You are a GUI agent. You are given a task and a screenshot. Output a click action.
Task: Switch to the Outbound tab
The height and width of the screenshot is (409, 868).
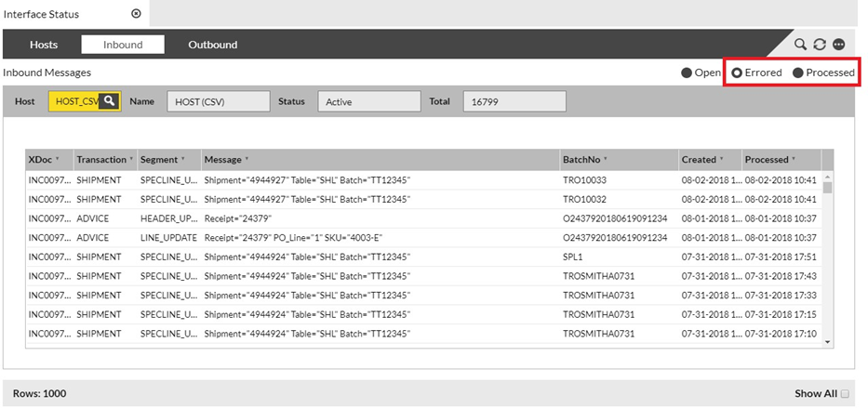click(x=212, y=45)
